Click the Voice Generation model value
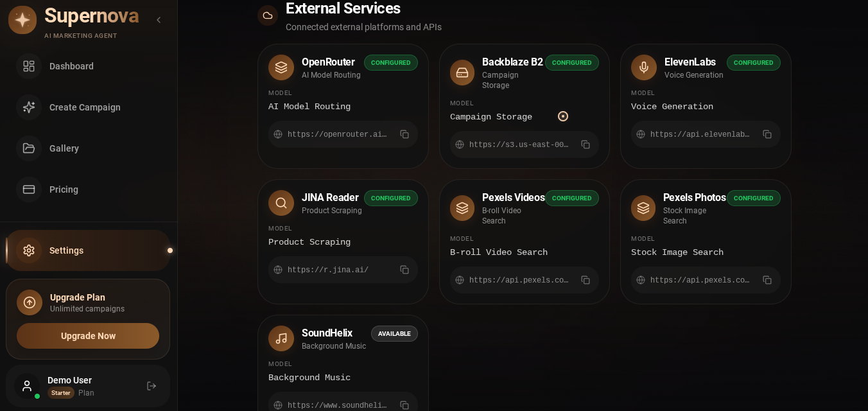The width and height of the screenshot is (868, 411). point(672,107)
